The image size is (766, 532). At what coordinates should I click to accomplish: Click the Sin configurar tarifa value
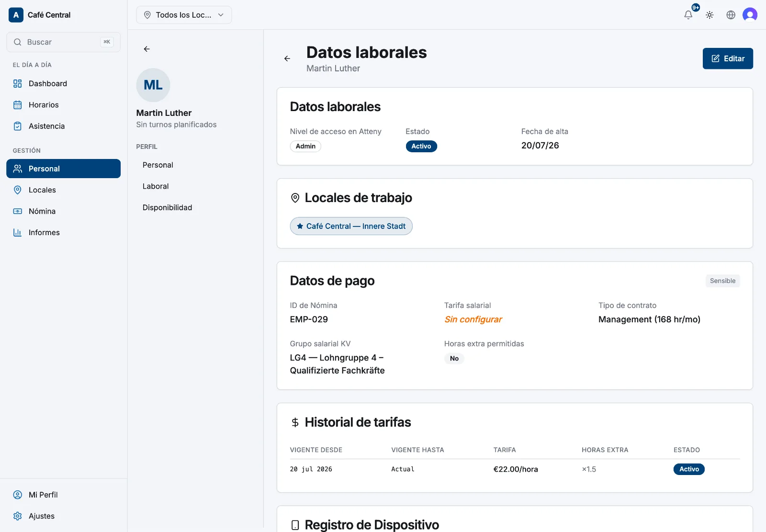click(x=473, y=319)
